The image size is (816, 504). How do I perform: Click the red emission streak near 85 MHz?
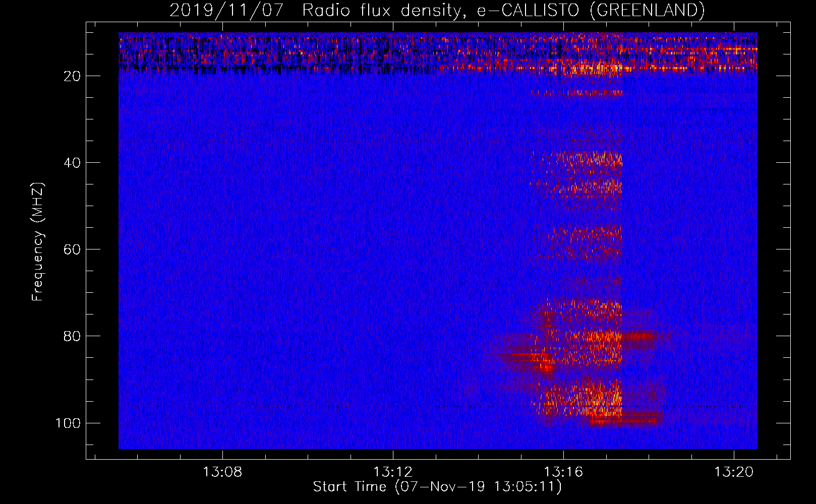pyautogui.click(x=527, y=360)
